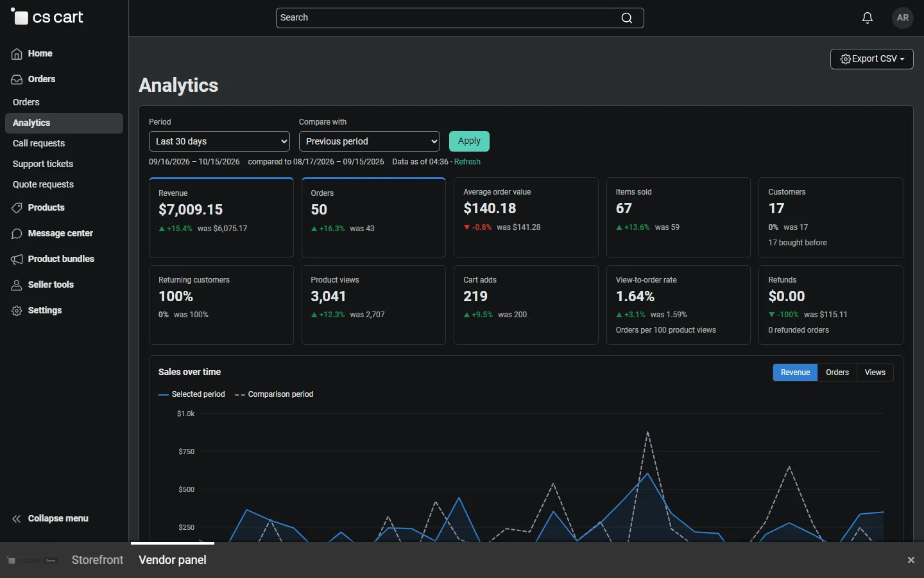This screenshot has width=924, height=578.
Task: Click the Analytics page heading
Action: [179, 85]
